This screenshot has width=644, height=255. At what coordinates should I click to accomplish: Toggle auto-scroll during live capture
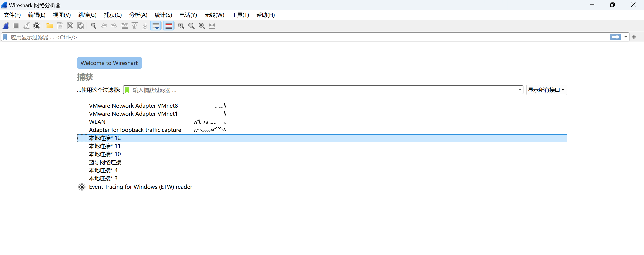[x=155, y=26]
